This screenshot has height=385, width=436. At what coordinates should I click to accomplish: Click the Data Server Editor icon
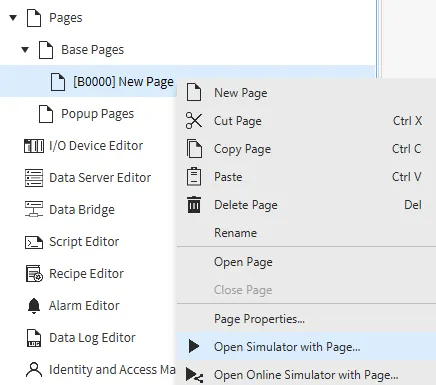coord(34,178)
